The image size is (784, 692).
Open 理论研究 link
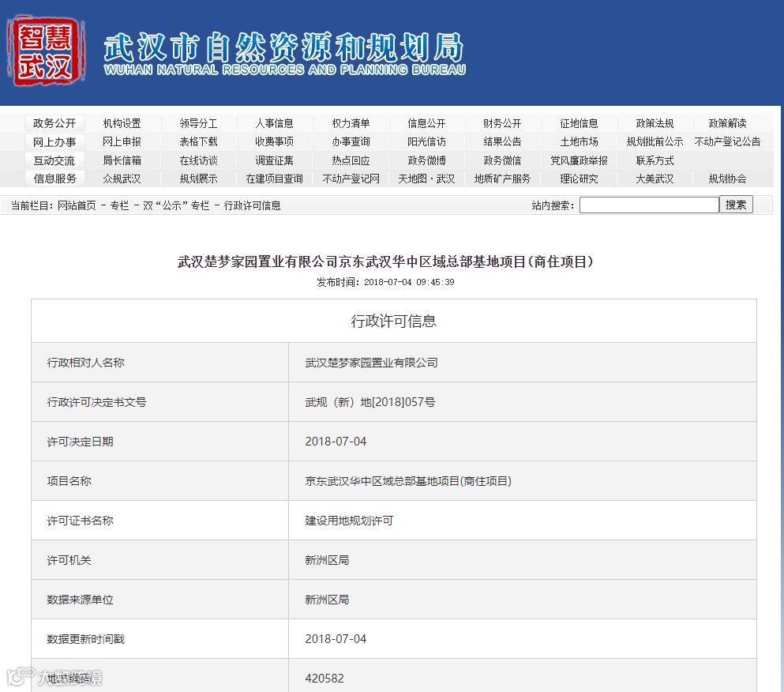(579, 179)
